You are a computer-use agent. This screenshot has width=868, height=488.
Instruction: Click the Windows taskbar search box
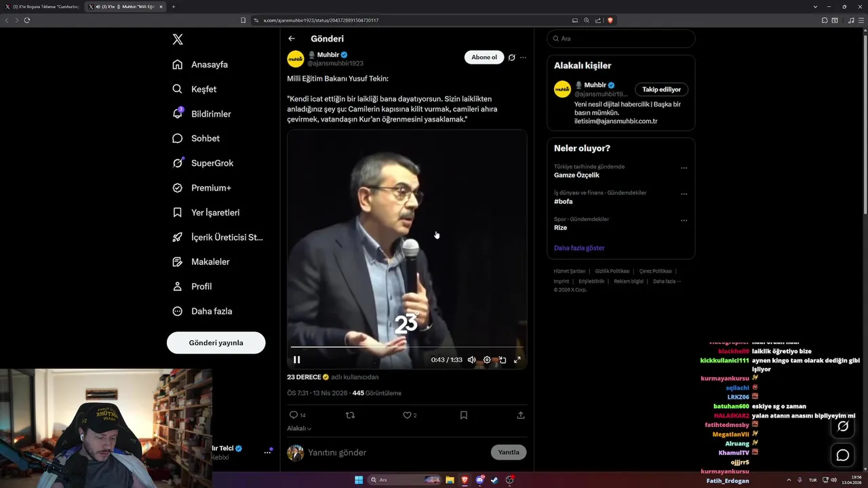tap(405, 480)
